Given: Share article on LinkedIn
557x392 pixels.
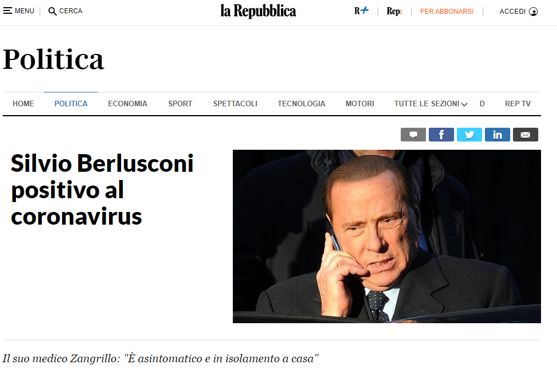Looking at the screenshot, I should pyautogui.click(x=498, y=135).
